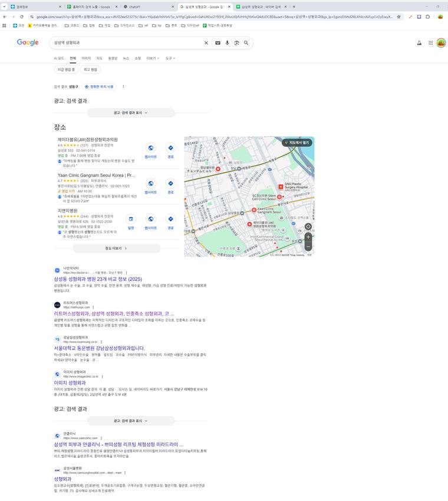The image size is (448, 501).
Task: Open Chrome extensions puzzle icon
Action: [427, 17]
